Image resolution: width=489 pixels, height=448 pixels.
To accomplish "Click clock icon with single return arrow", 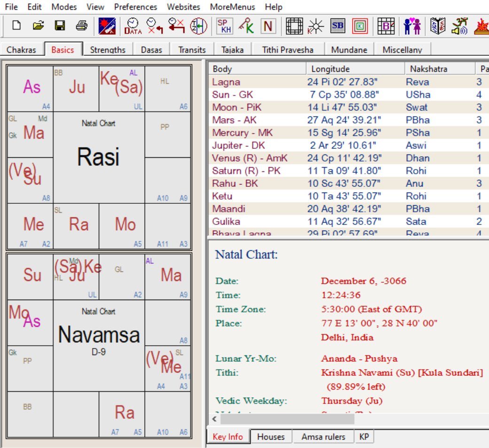I will tap(155, 26).
